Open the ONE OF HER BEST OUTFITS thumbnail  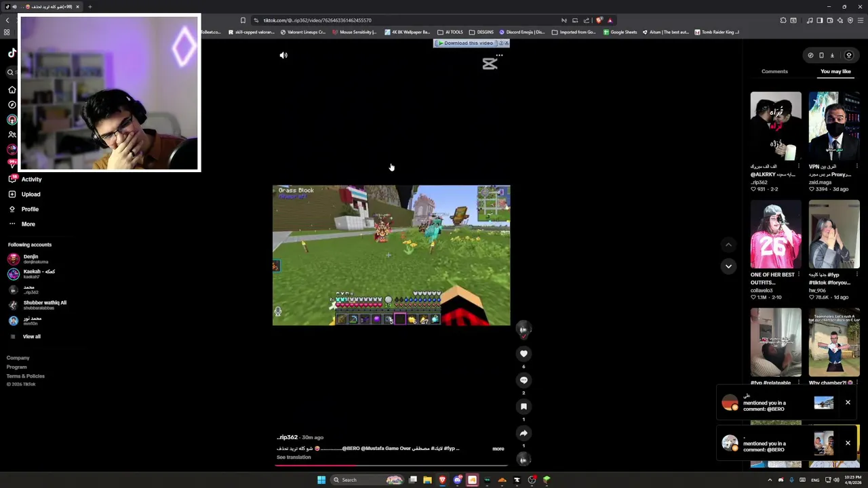[x=776, y=235]
